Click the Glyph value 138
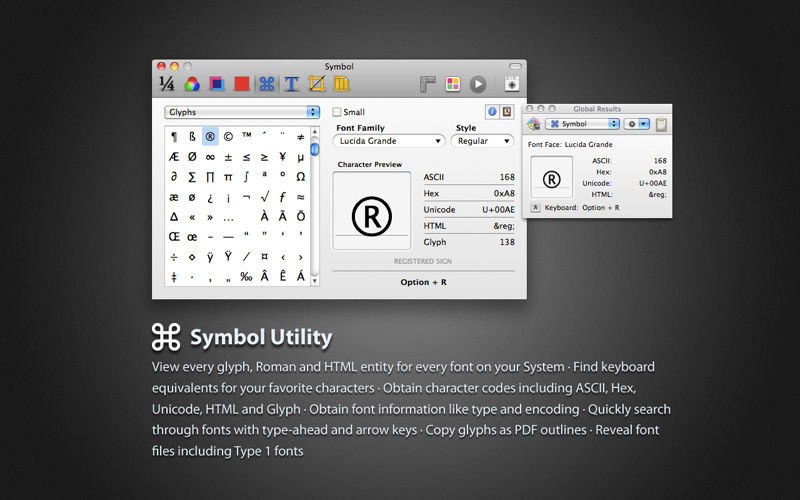 (507, 242)
